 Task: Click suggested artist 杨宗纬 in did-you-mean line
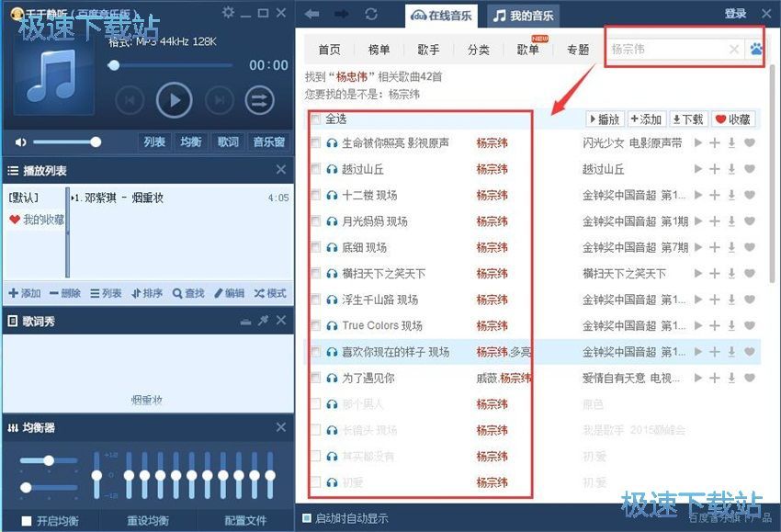coord(404,94)
